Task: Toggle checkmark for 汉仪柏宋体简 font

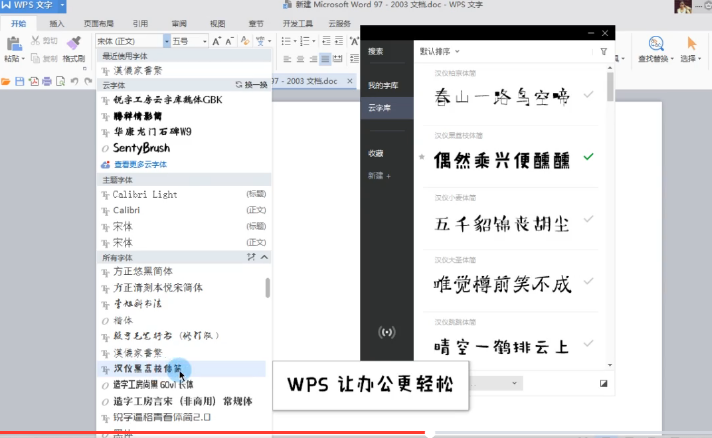Action: [x=588, y=94]
